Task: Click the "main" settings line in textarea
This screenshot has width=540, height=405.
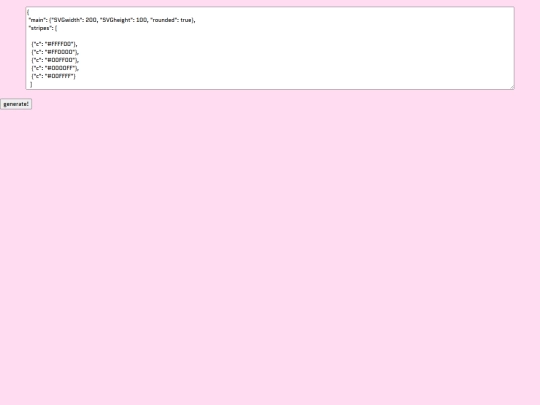Action: coord(112,20)
